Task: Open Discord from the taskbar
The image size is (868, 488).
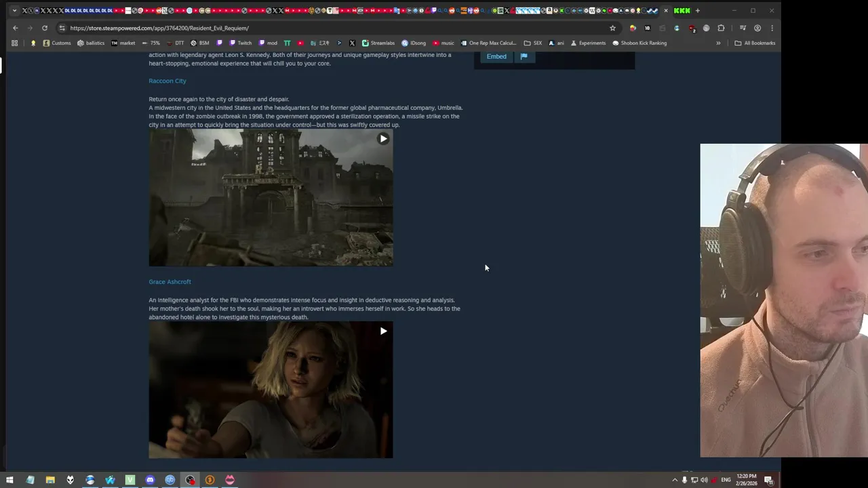Action: (x=150, y=480)
